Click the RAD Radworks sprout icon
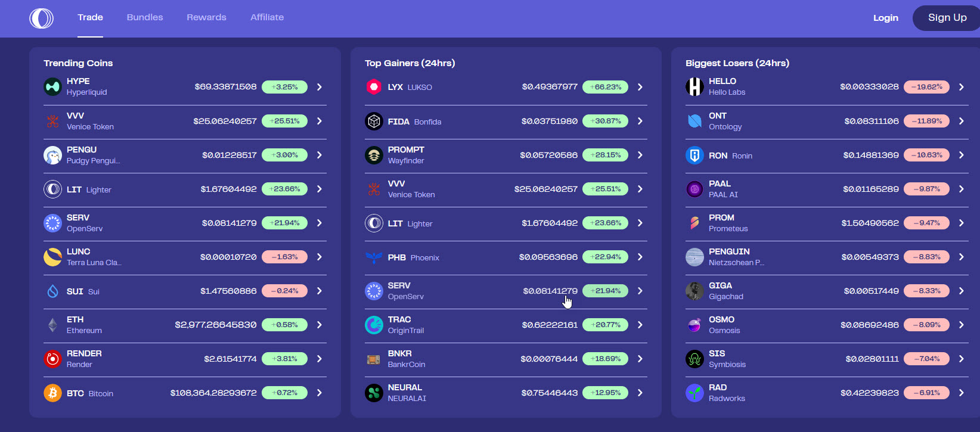980x432 pixels. (x=694, y=393)
